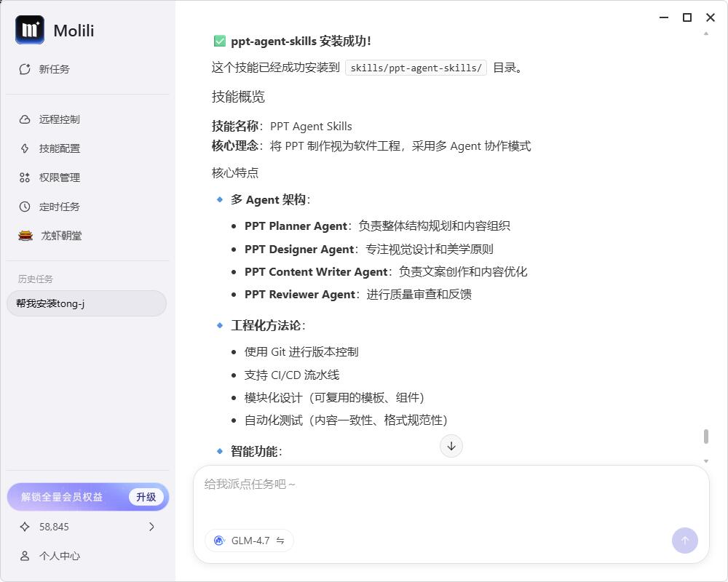Click the Molili logo icon
Screen dimensions: 728x582
click(30, 30)
